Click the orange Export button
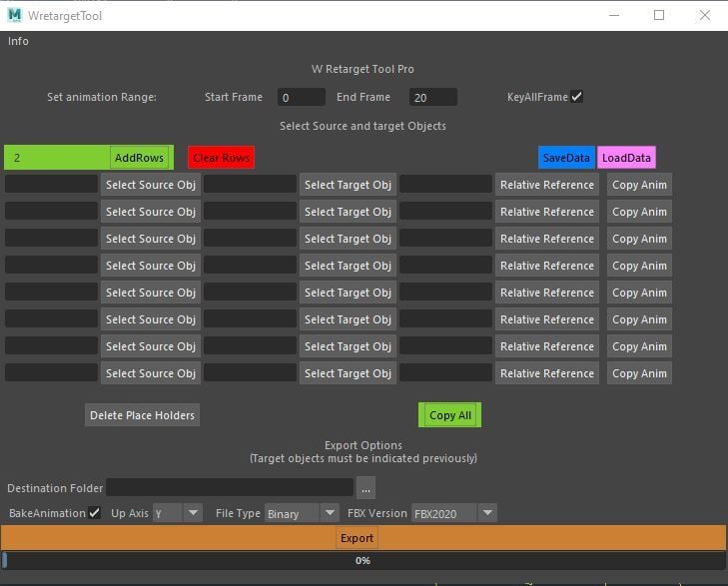This screenshot has height=586, width=728. [357, 538]
